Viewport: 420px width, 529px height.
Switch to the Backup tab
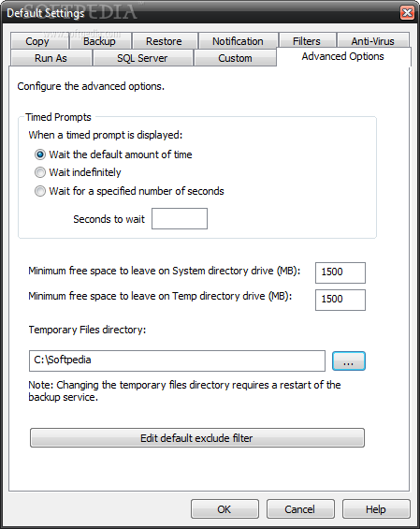pos(100,41)
